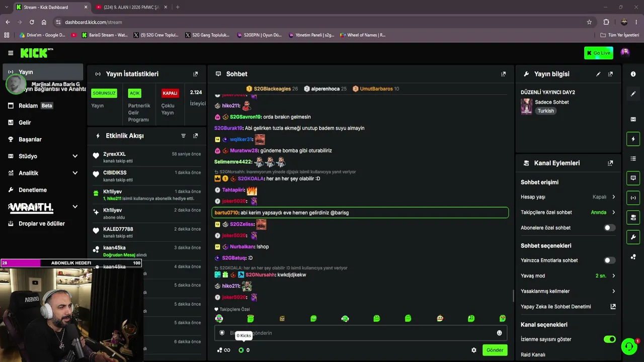The width and height of the screenshot is (644, 362).
Task: Open the new browser tab button
Action: [x=178, y=7]
